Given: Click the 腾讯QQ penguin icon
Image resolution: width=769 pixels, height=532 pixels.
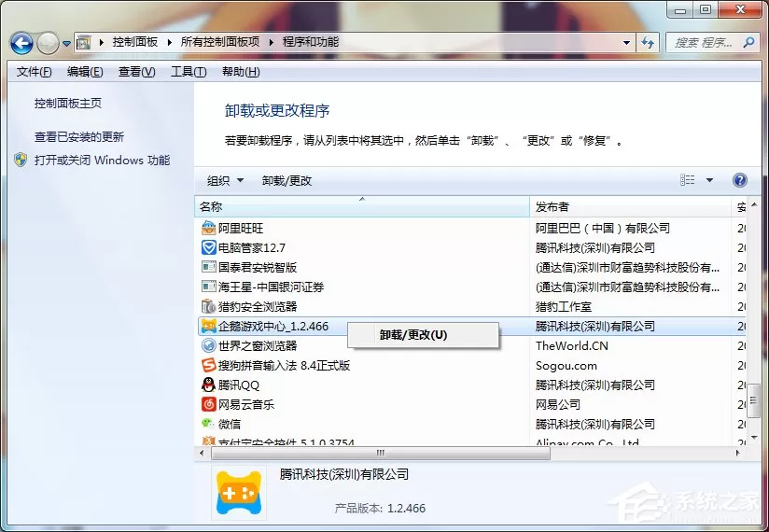Looking at the screenshot, I should [x=208, y=385].
